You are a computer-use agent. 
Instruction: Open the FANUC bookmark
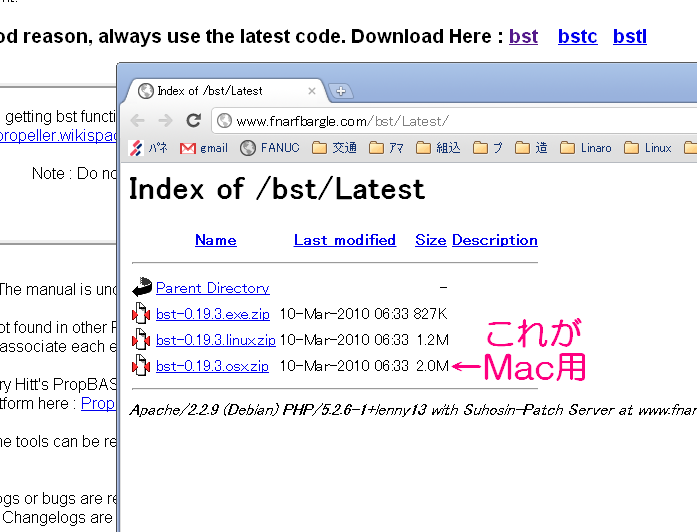[x=270, y=148]
